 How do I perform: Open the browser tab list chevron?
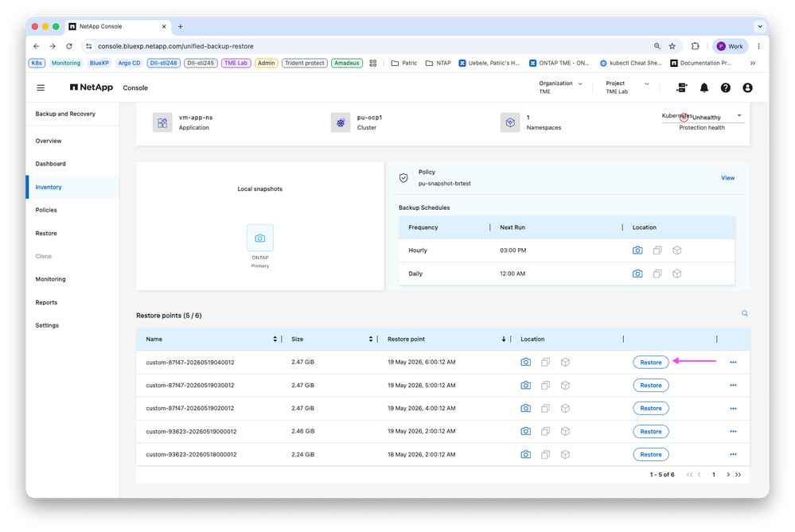pos(759,26)
